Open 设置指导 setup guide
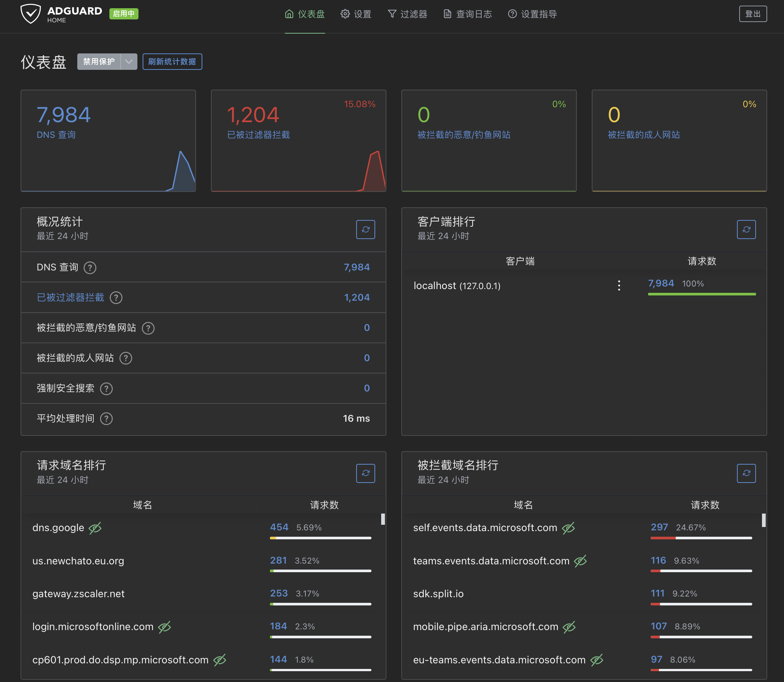784x682 pixels. (x=532, y=14)
